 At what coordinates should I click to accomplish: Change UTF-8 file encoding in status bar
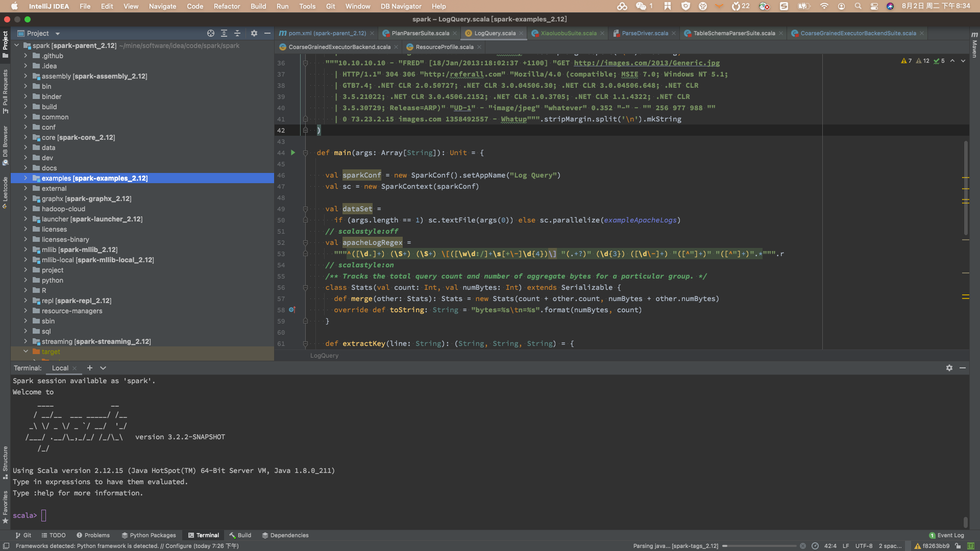coord(864,546)
